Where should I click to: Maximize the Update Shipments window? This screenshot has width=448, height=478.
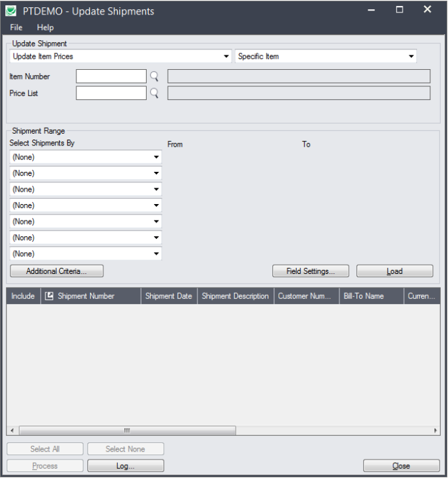click(x=399, y=10)
